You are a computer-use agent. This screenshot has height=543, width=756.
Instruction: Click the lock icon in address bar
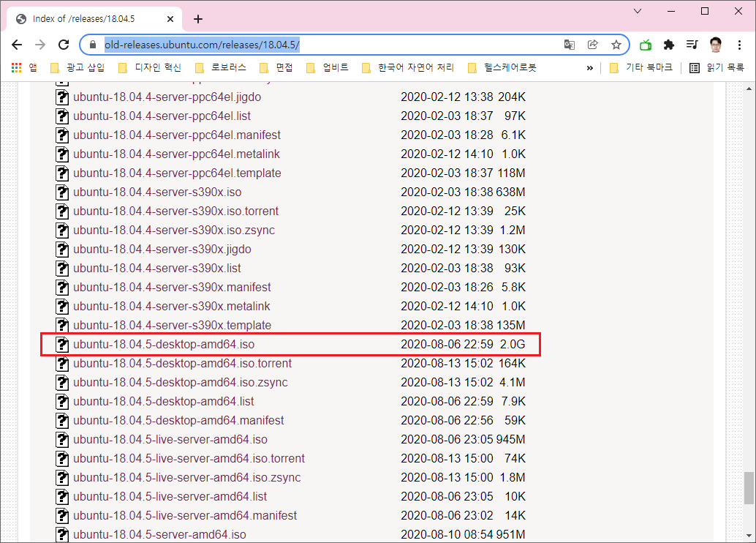93,45
